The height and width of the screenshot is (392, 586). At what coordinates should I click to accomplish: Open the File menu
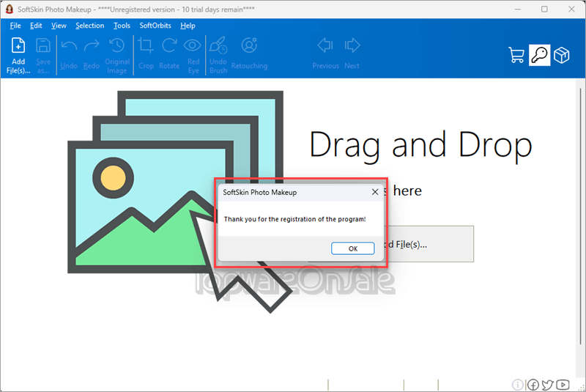point(15,26)
